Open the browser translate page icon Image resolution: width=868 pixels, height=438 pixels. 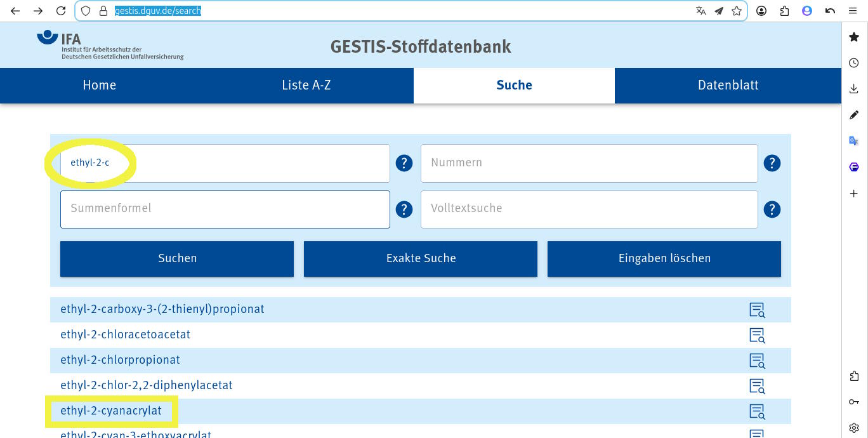700,11
